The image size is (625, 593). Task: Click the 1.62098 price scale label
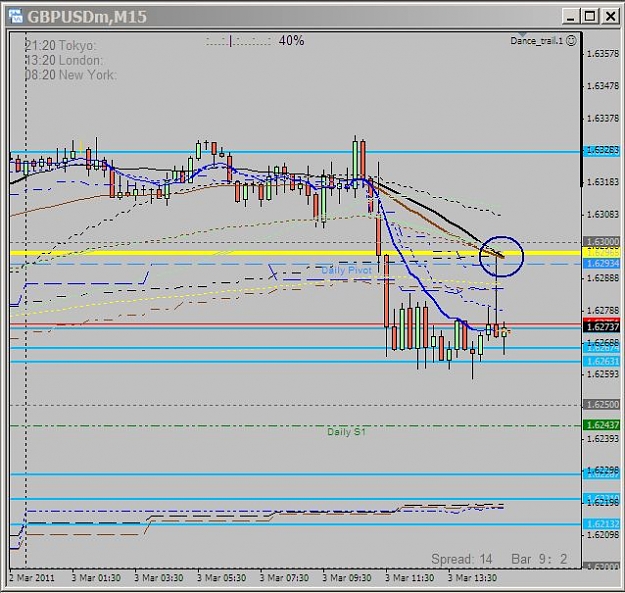point(603,535)
